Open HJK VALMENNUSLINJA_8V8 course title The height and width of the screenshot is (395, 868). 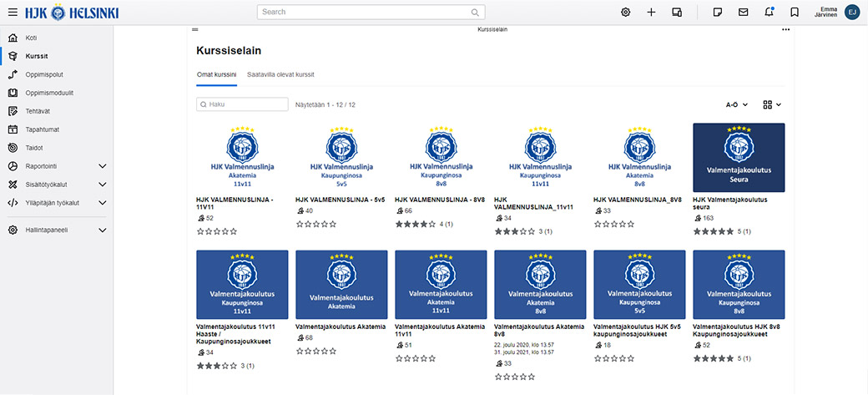click(637, 200)
